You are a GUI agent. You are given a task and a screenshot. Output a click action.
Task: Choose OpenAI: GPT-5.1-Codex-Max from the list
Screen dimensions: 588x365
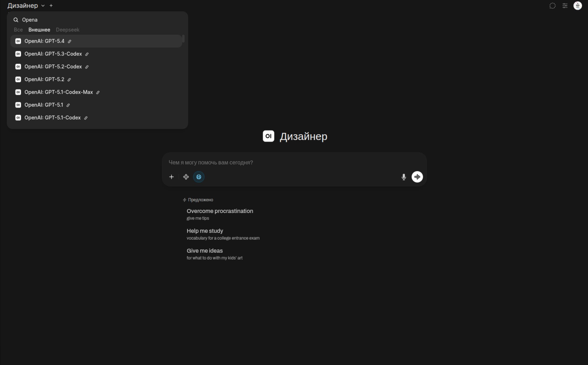59,92
